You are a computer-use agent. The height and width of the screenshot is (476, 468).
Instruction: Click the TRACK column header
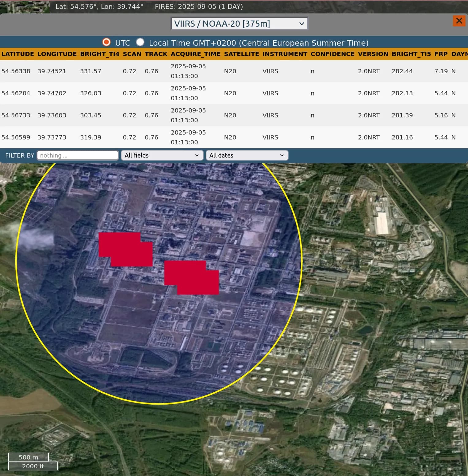coord(156,54)
